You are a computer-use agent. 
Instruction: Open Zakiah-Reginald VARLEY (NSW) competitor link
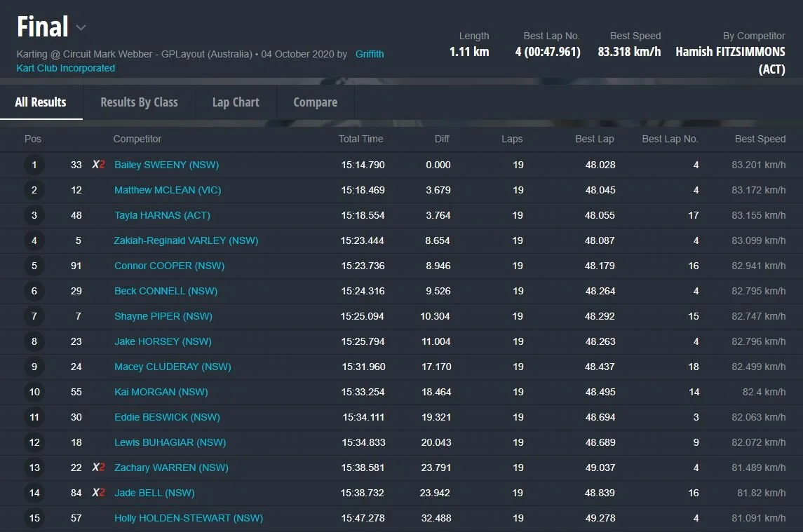(186, 240)
